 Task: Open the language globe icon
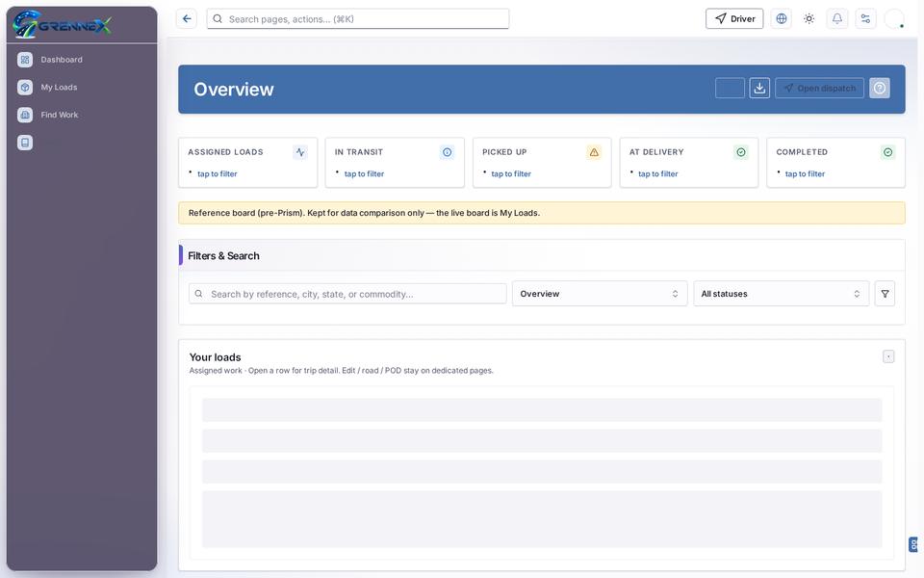pyautogui.click(x=781, y=19)
